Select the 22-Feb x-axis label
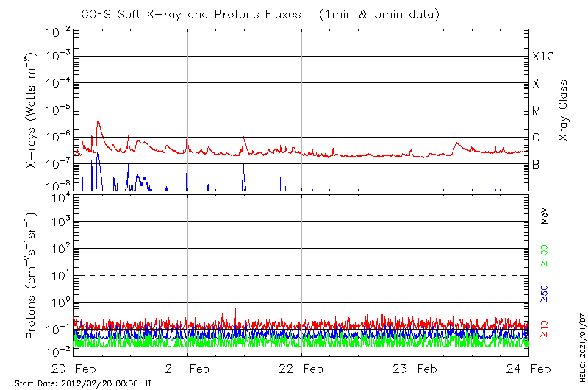Viewport: 588px width, 390px height. coord(301,369)
